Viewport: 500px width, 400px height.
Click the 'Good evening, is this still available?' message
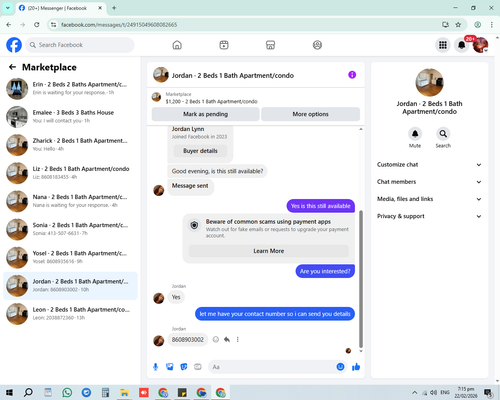click(x=217, y=171)
